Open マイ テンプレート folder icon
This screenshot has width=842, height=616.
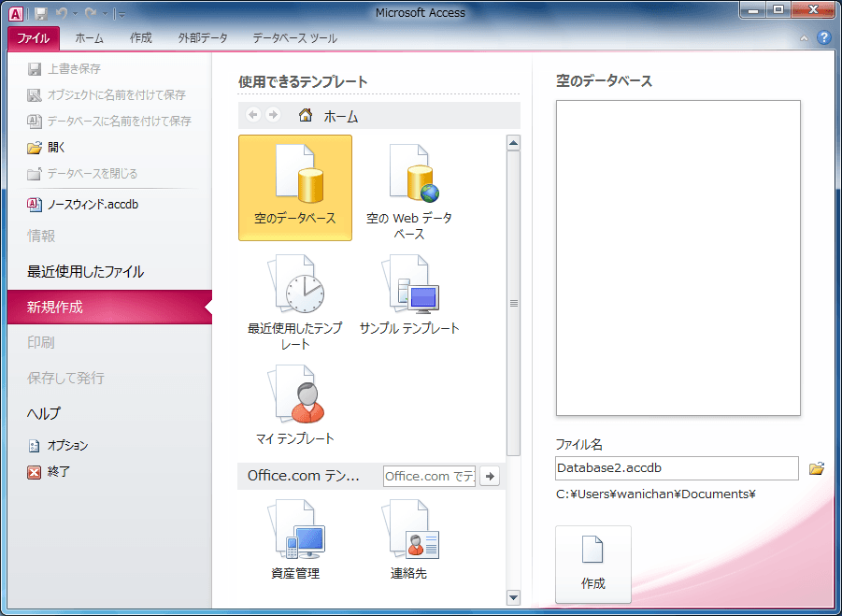295,406
